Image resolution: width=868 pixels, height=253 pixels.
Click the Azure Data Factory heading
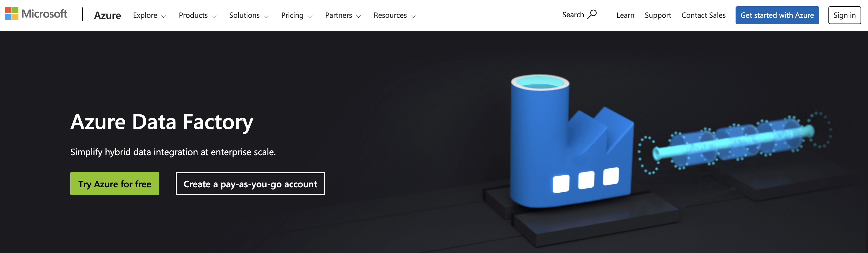pyautogui.click(x=162, y=122)
